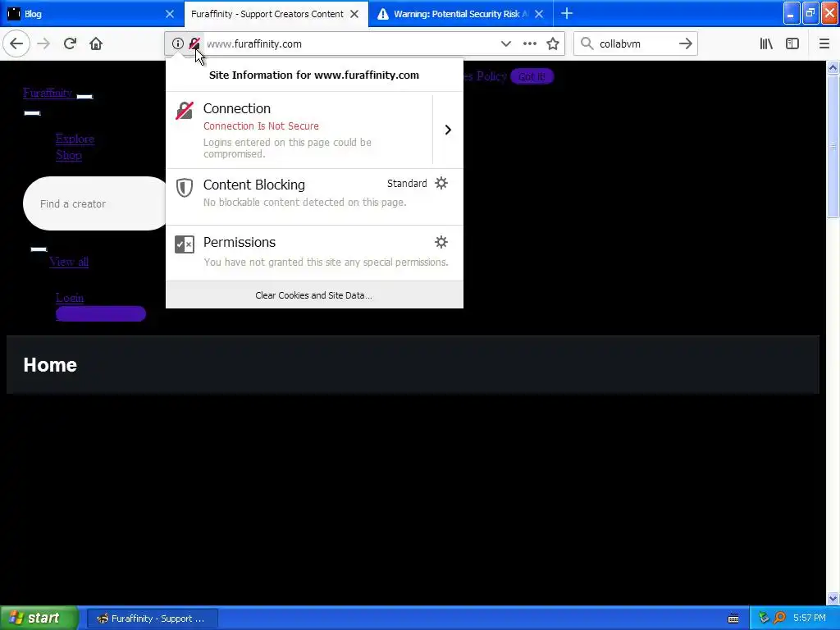This screenshot has height=630, width=840.
Task: Open the browser home page
Action: coord(96,44)
